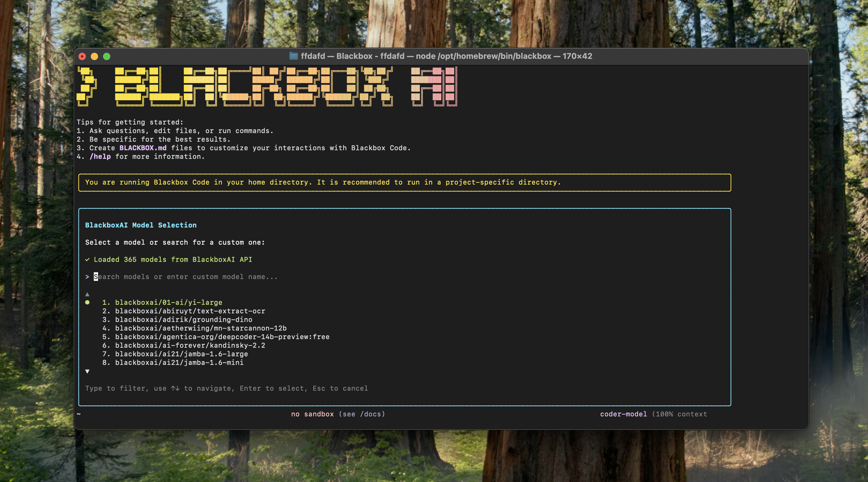
Task: Click the yellow minimize window button
Action: 94,56
